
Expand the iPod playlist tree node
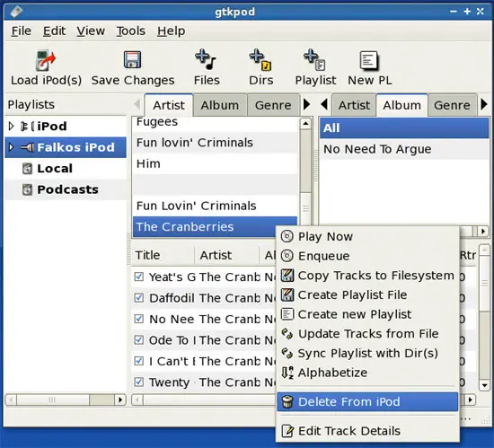11,127
